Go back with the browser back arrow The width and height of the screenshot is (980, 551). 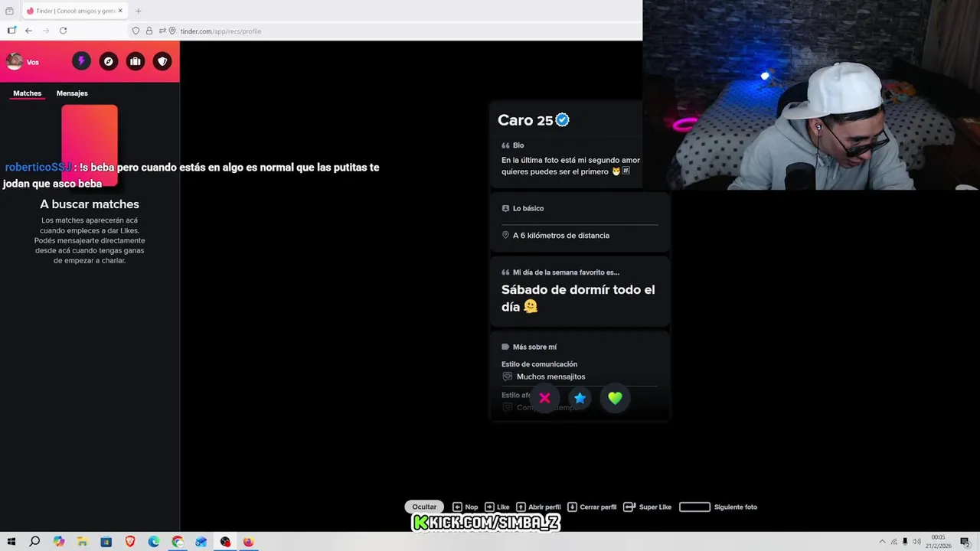28,31
